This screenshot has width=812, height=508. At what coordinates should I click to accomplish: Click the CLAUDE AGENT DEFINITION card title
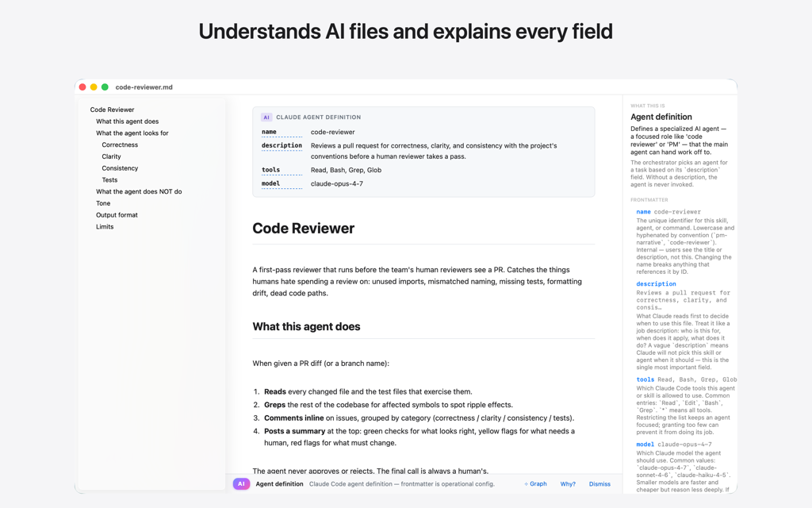click(319, 117)
